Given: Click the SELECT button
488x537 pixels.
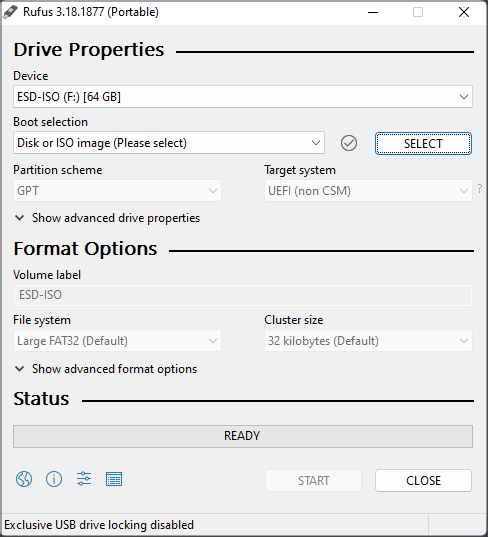Looking at the screenshot, I should (x=423, y=143).
